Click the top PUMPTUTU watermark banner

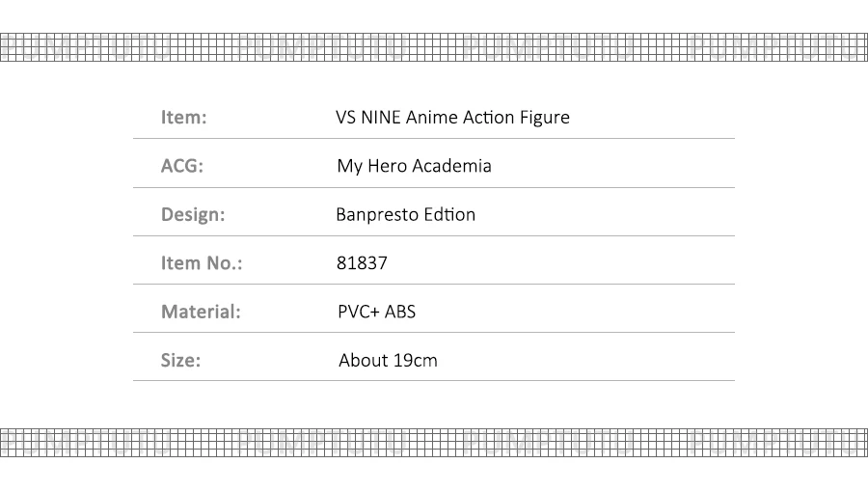(x=434, y=47)
